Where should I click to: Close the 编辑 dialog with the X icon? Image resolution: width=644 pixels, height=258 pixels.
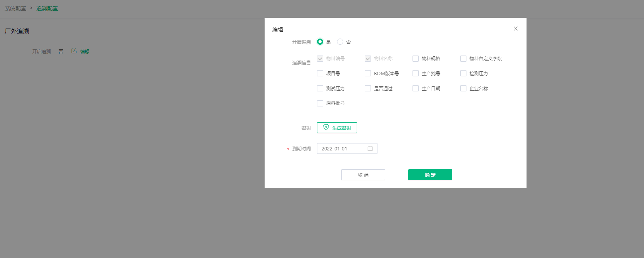(516, 29)
